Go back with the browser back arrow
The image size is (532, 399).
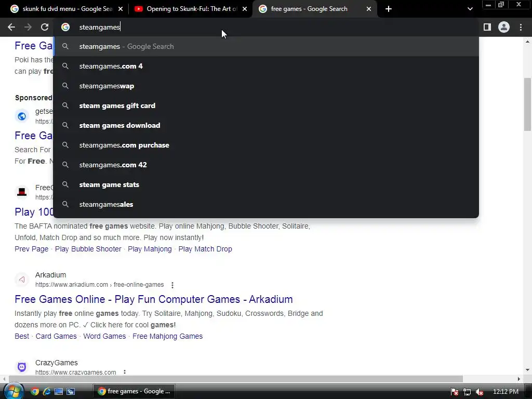(x=11, y=27)
